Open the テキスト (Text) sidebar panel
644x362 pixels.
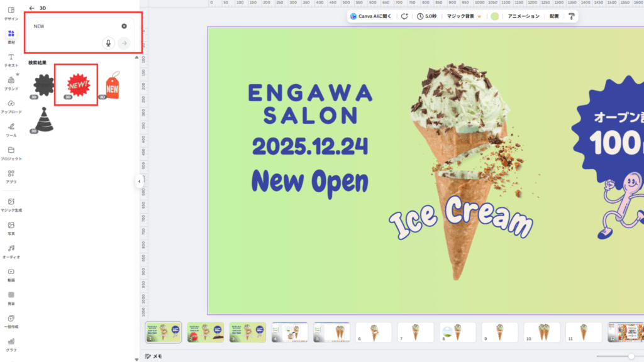(11, 60)
